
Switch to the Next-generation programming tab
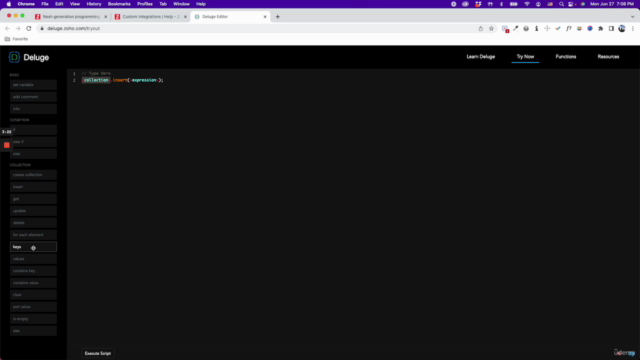coord(71,17)
